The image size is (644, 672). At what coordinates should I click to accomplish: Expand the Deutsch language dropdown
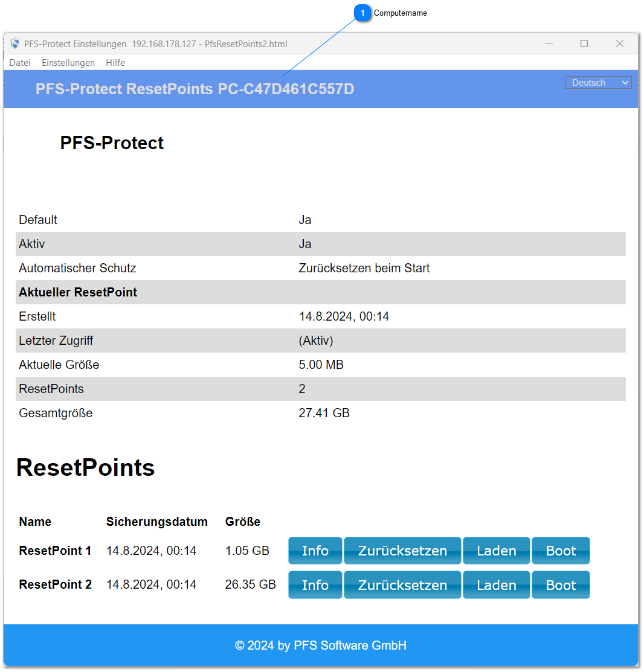point(598,83)
